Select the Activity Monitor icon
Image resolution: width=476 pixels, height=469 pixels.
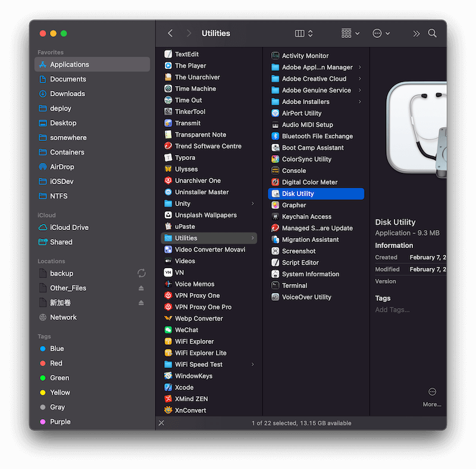coord(275,55)
